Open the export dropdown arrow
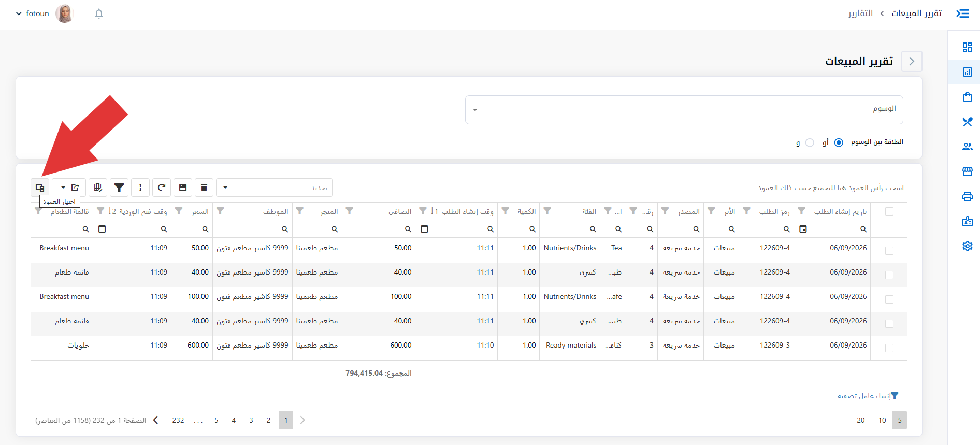The height and width of the screenshot is (445, 980). tap(63, 188)
